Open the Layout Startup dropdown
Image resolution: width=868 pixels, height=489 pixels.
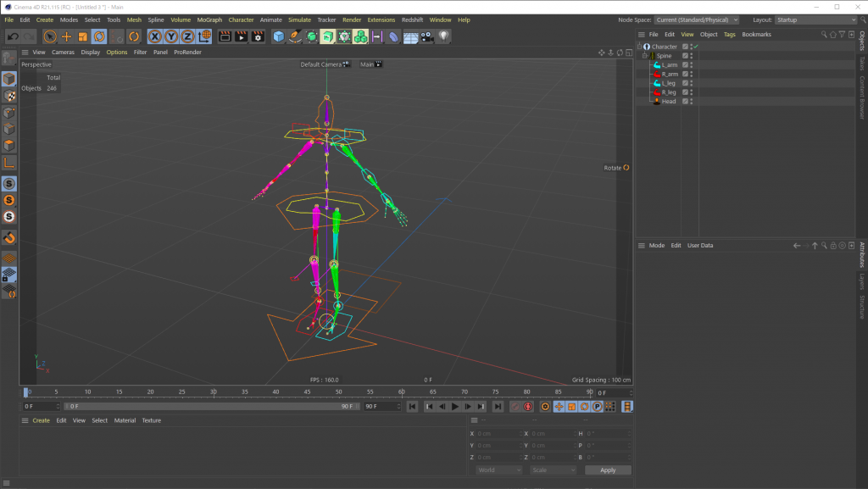pos(815,19)
